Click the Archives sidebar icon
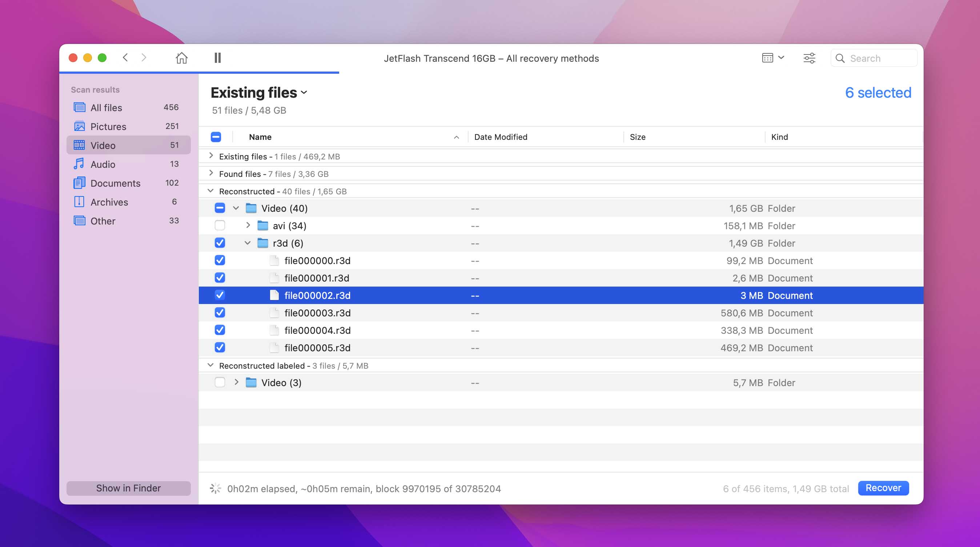The height and width of the screenshot is (547, 980). (x=79, y=202)
